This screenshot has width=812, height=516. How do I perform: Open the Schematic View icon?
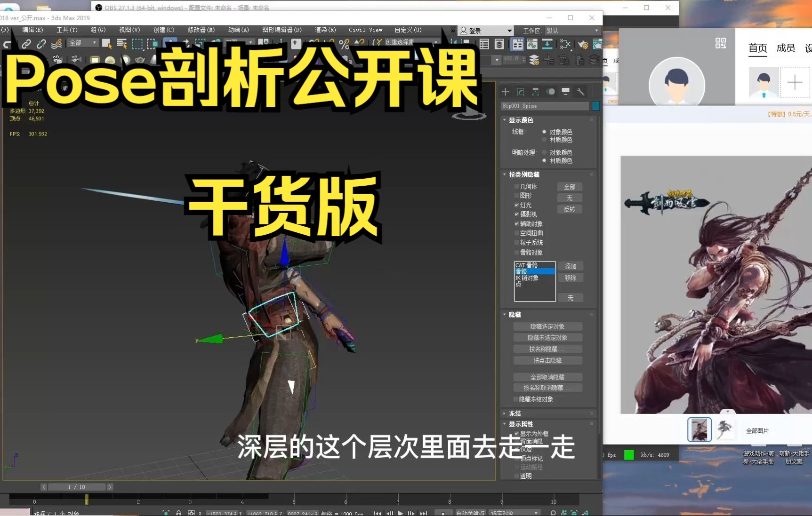coord(547,44)
